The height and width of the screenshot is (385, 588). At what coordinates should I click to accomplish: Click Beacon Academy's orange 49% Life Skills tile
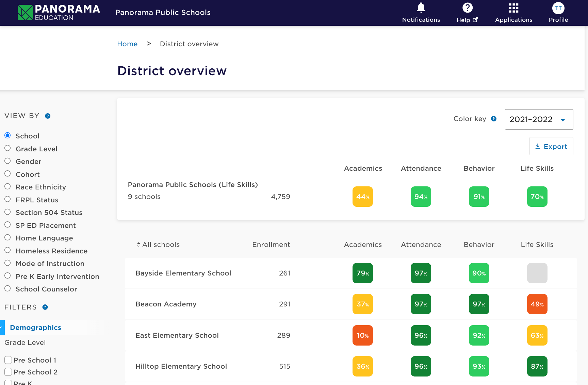[x=537, y=304]
